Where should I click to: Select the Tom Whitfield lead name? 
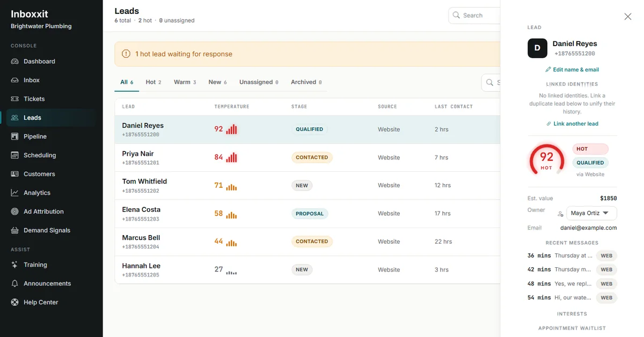point(144,181)
